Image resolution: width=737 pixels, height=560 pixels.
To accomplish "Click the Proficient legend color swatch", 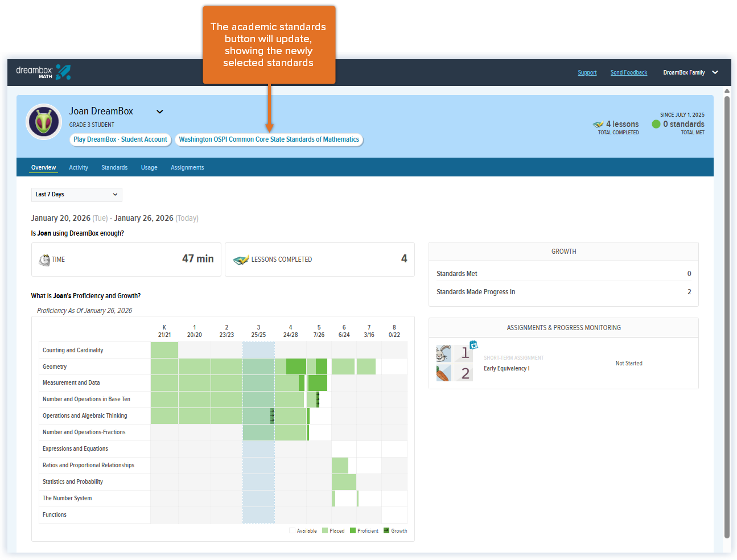I will tap(353, 530).
